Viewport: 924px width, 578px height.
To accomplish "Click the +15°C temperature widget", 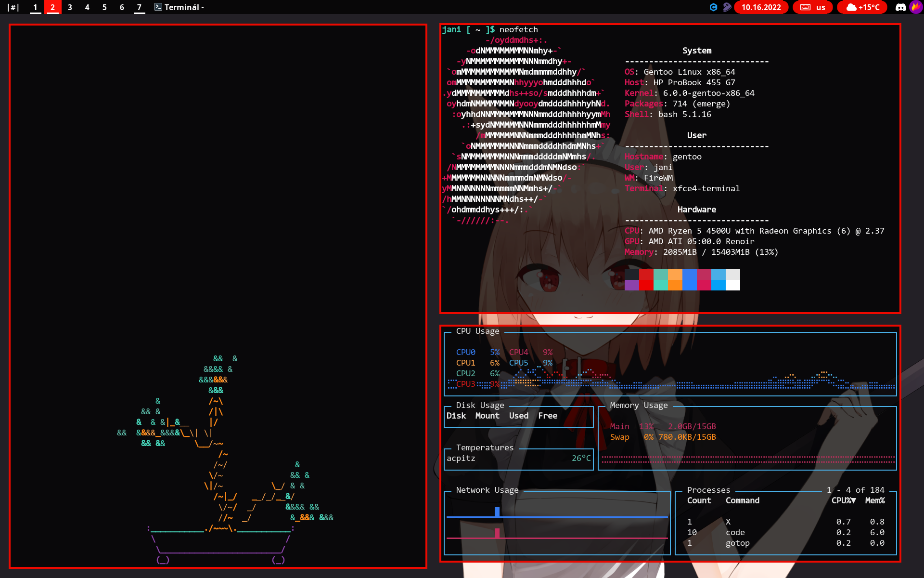I will click(x=869, y=7).
